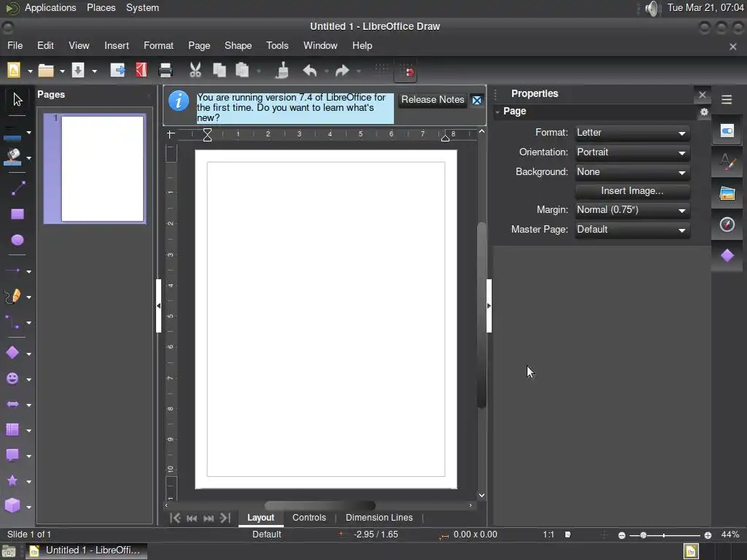Screen dimensions: 747x560
Task: Open the Master Page dropdown
Action: (x=632, y=230)
